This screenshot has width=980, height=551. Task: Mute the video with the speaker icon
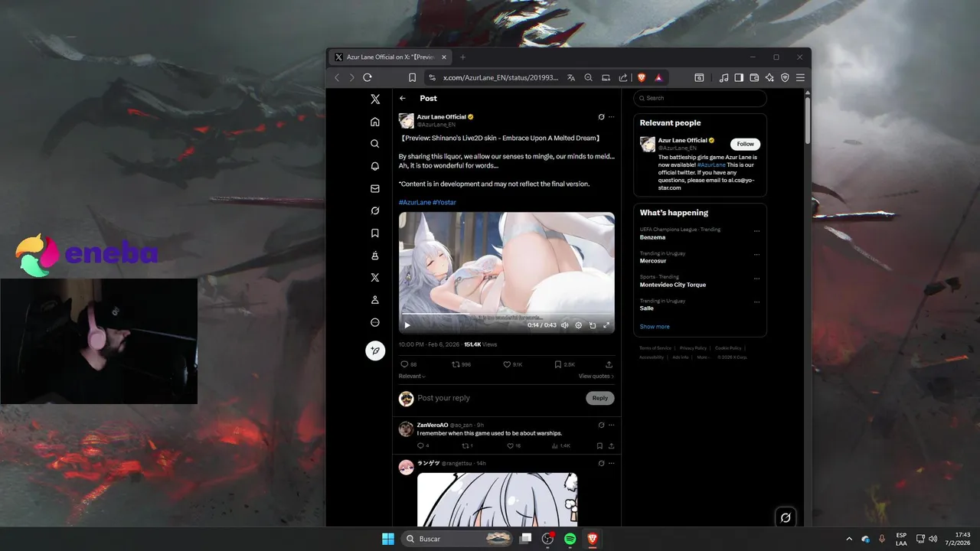(x=564, y=325)
